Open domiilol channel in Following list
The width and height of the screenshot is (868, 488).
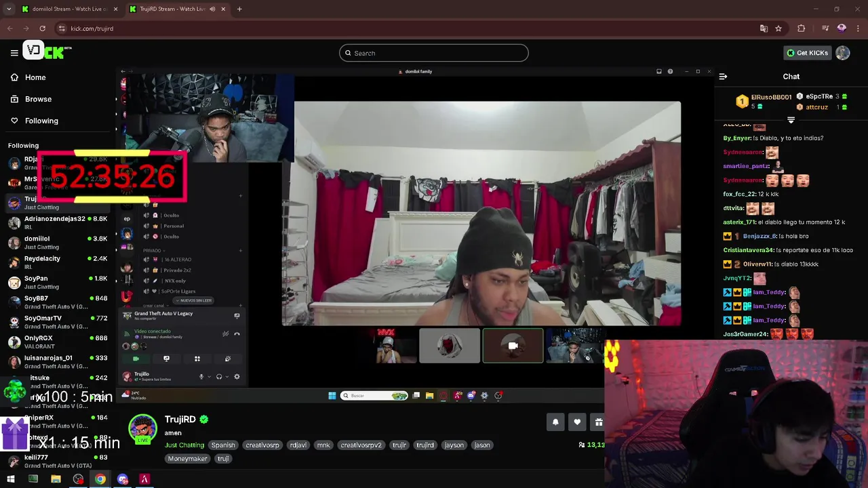tap(58, 243)
